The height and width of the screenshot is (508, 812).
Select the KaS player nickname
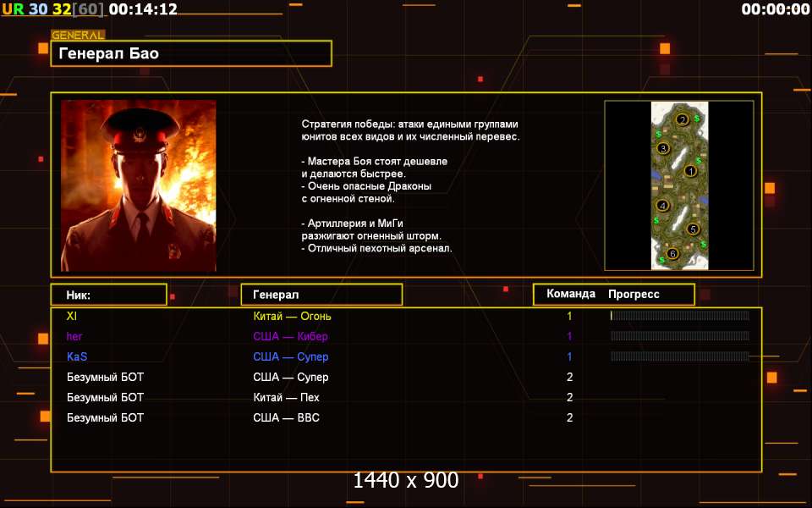click(77, 356)
